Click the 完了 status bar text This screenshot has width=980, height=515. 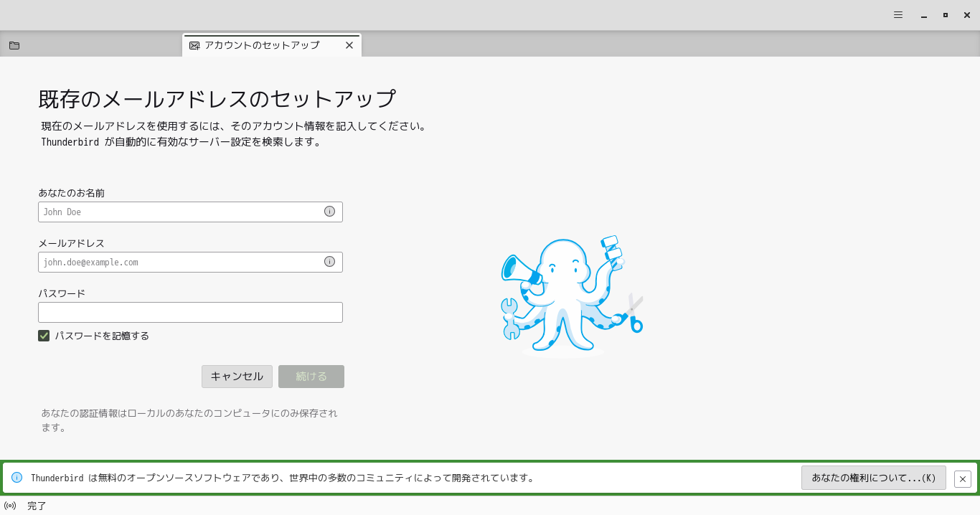[x=37, y=506]
